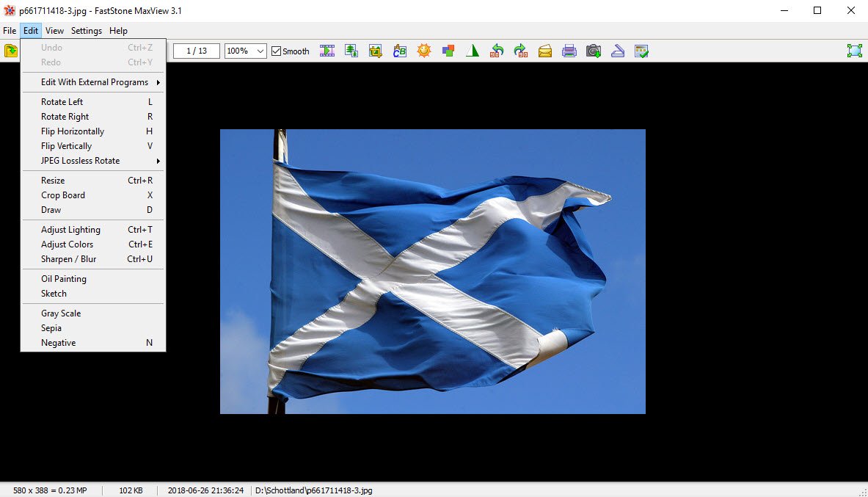Viewport: 868px width, 497px height.
Task: Click the file path D:\Schottland\p661711418-3.jpg
Action: (314, 490)
